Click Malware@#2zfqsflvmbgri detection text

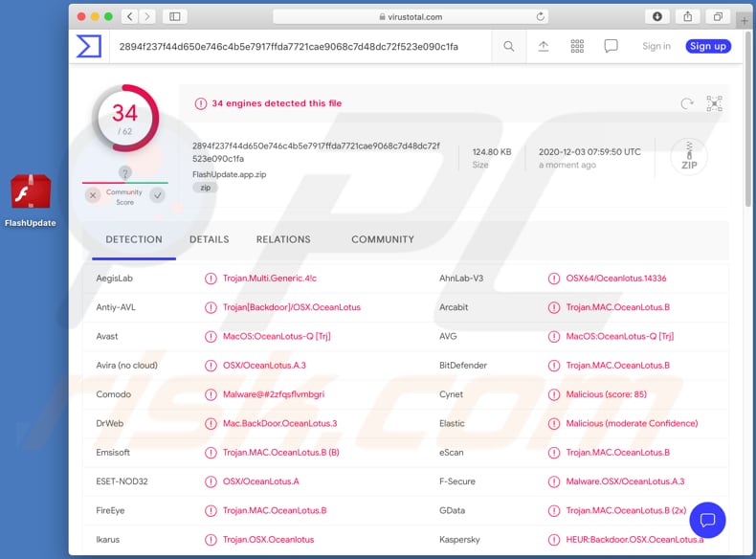click(274, 394)
